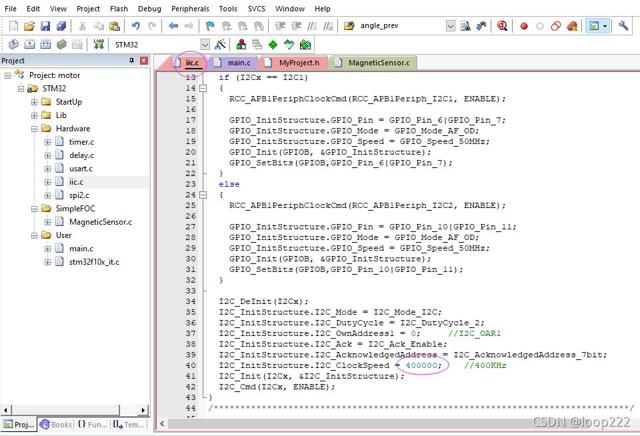
Task: Create a new file via toolbar icon
Action: coord(13,26)
